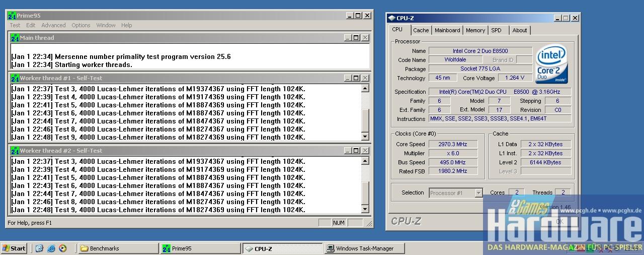Select the Core Speed value 2970.3 MHz

point(453,144)
